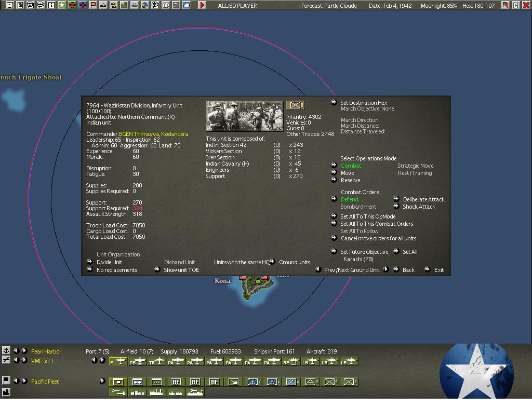The height and width of the screenshot is (408, 532).
Task: Click the infantry unit photo thumbnail
Action: [x=244, y=116]
